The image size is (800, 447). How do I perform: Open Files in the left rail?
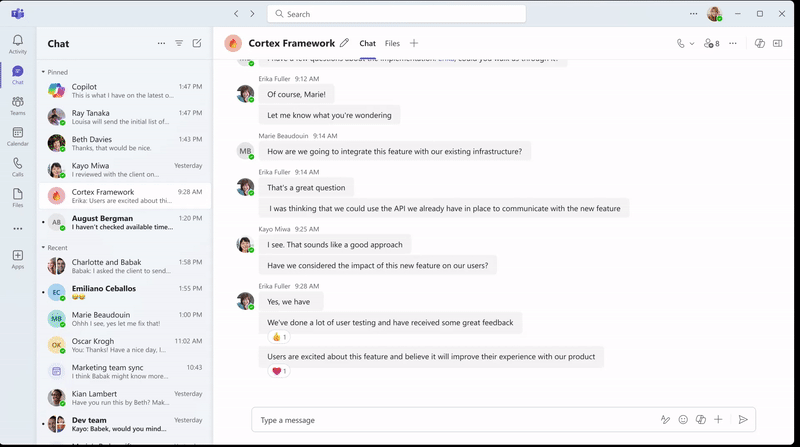18,196
